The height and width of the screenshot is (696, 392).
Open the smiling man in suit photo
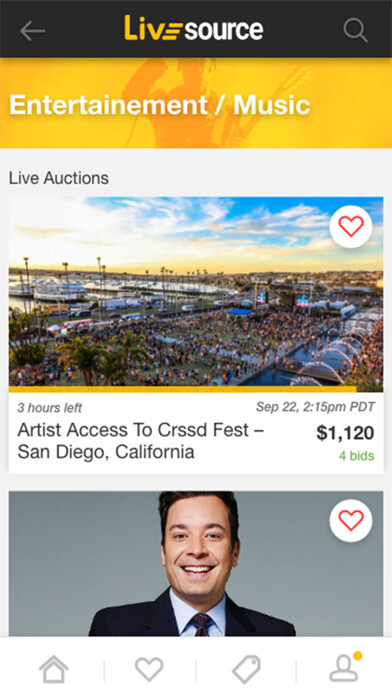pos(196,564)
